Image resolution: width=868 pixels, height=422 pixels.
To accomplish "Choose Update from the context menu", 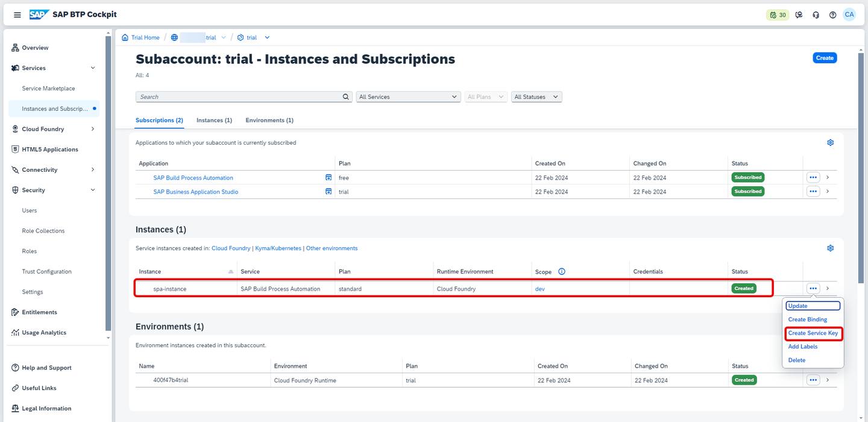I will pyautogui.click(x=813, y=306).
